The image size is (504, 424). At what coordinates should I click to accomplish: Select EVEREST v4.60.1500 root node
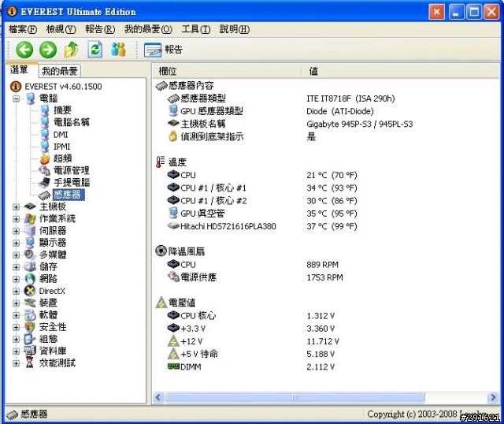point(63,87)
